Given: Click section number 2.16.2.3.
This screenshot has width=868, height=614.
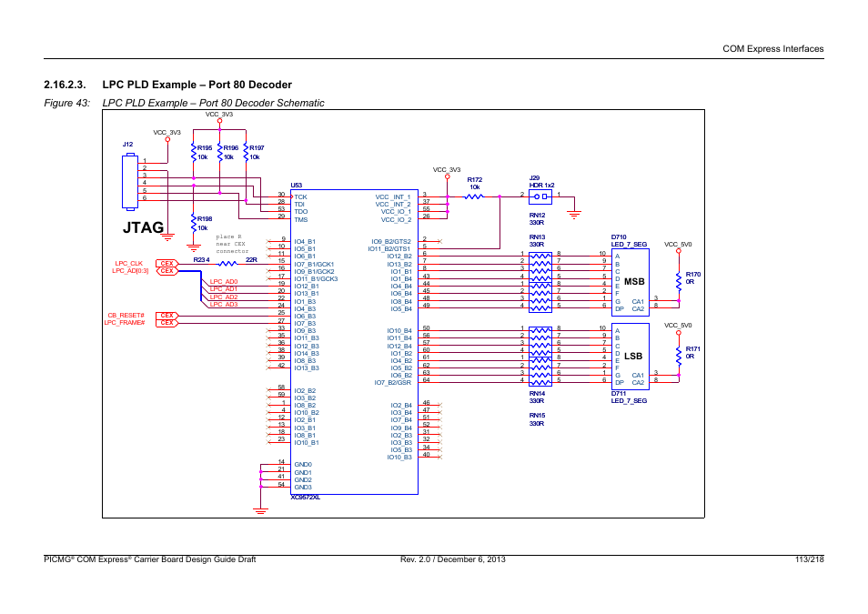Looking at the screenshot, I should [65, 85].
